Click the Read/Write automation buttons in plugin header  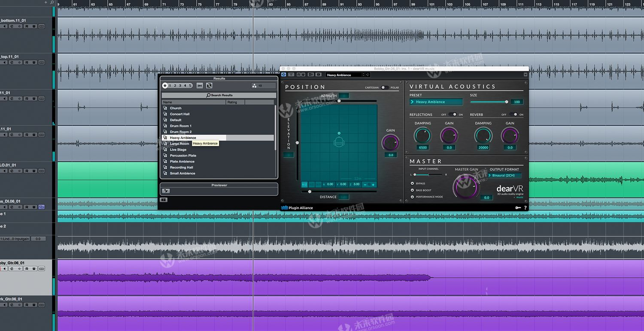click(301, 75)
